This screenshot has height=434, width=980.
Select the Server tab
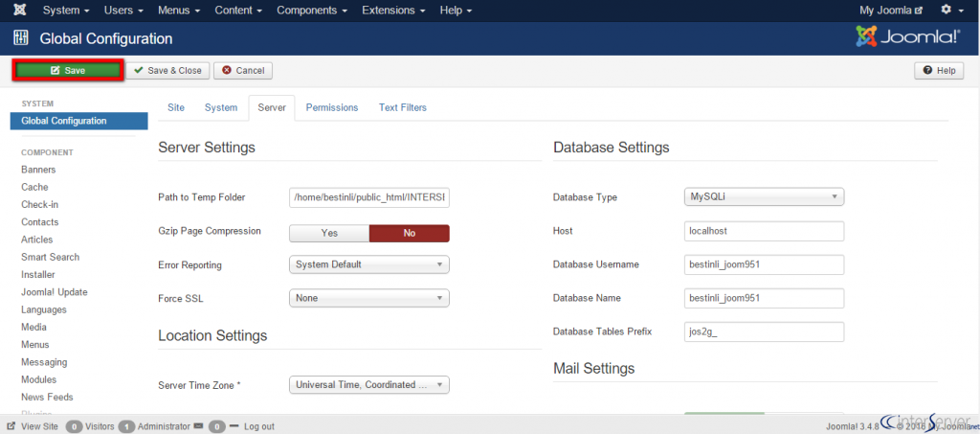272,107
